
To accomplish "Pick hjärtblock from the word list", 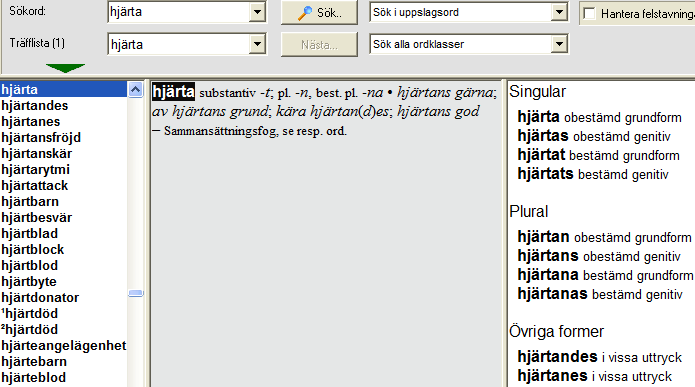I will point(32,250).
